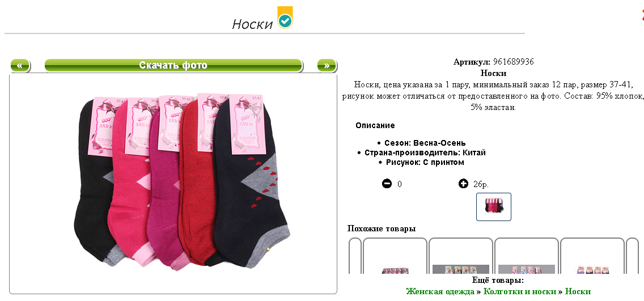Go to previous photo with « button

(x=20, y=65)
